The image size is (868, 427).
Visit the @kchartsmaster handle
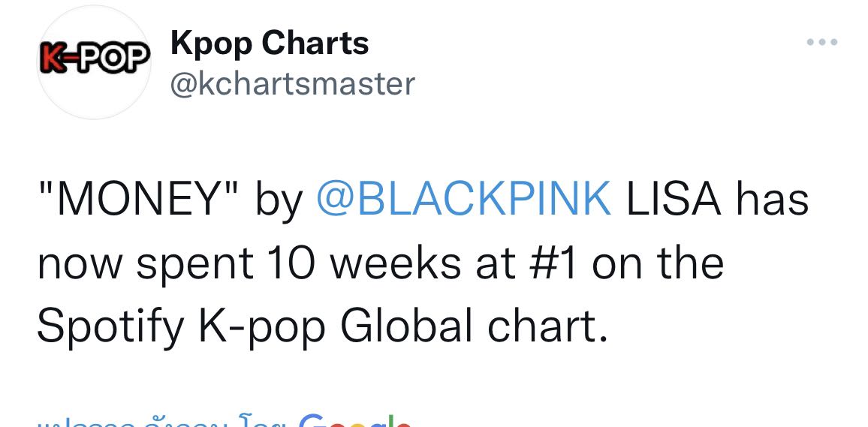click(292, 84)
